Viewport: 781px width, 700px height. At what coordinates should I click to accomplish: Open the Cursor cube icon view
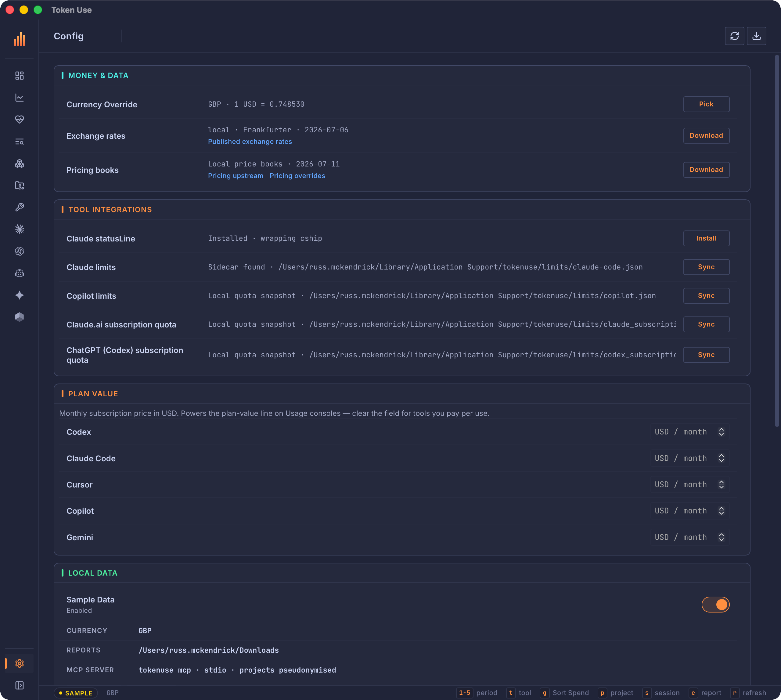click(19, 317)
